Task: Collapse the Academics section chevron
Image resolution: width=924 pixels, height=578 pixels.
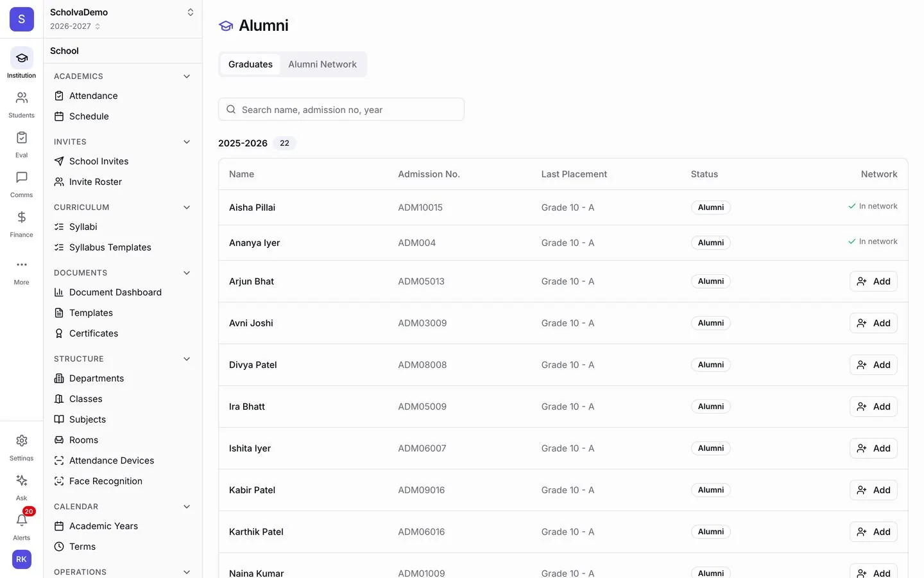Action: [x=187, y=76]
